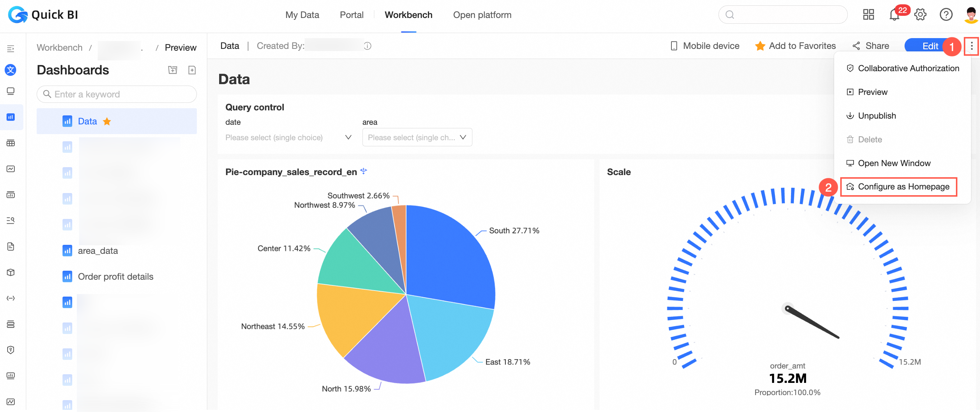Open the help question mark icon
Image resolution: width=980 pixels, height=412 pixels.
946,15
